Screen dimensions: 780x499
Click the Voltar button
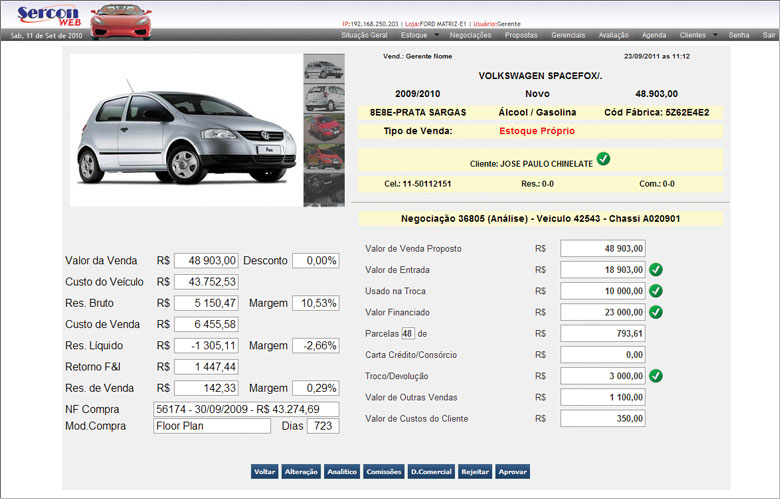tap(265, 472)
